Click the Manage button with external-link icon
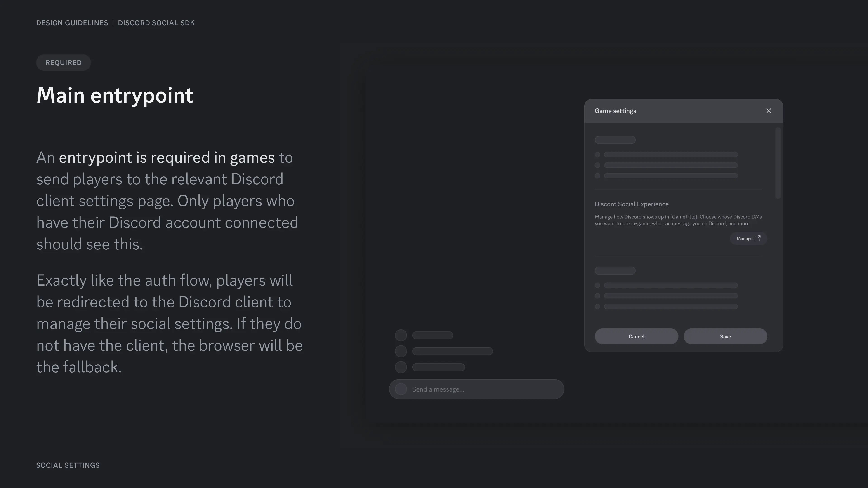The image size is (868, 488). tap(748, 238)
